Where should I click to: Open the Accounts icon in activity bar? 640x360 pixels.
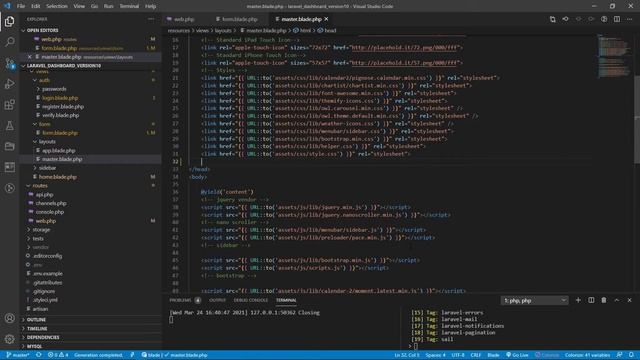(x=9, y=318)
